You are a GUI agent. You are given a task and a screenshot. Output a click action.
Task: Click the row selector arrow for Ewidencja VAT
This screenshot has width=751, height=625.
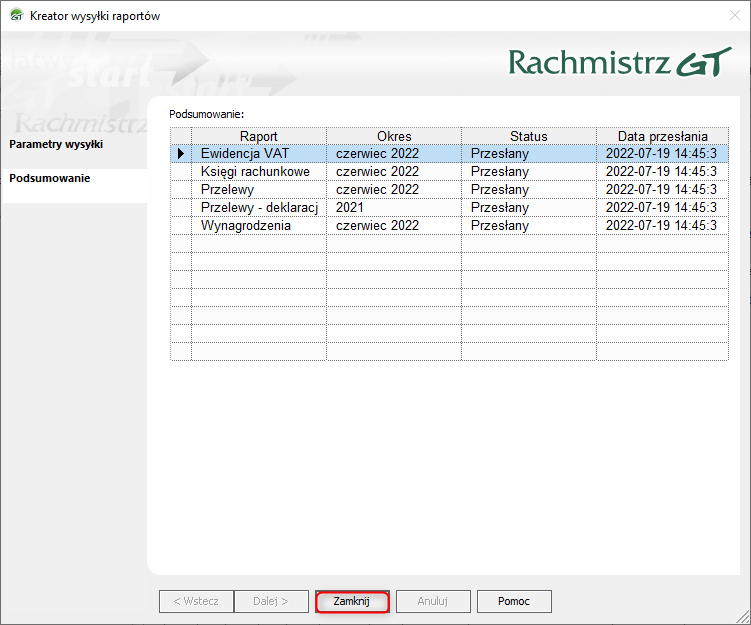[181, 154]
